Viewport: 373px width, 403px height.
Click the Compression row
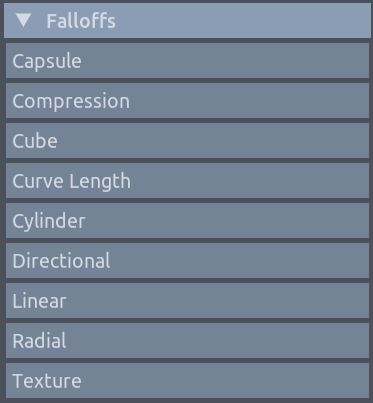187,101
